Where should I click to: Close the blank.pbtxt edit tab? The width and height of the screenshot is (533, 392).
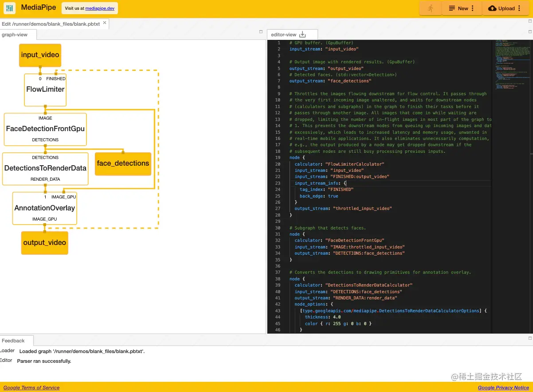[105, 23]
